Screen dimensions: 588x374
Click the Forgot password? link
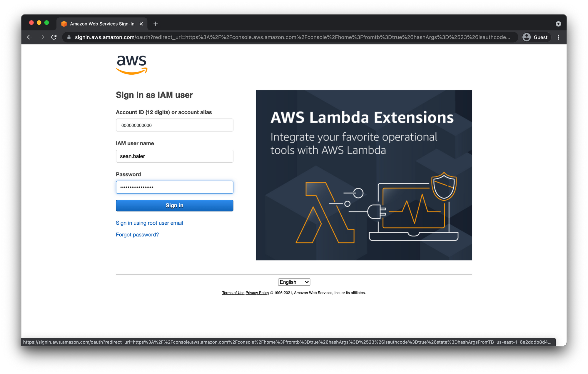click(138, 234)
